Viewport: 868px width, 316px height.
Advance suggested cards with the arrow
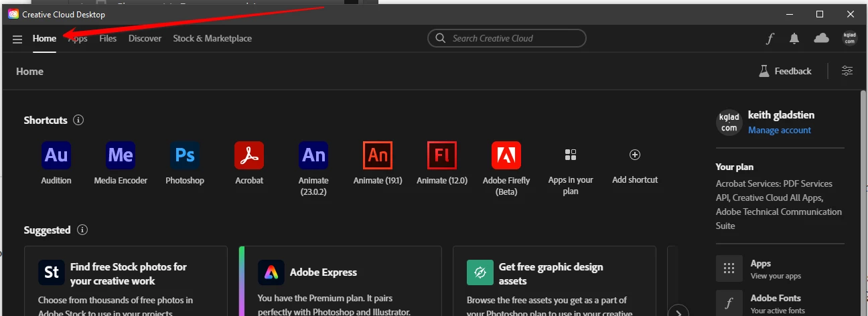679,313
